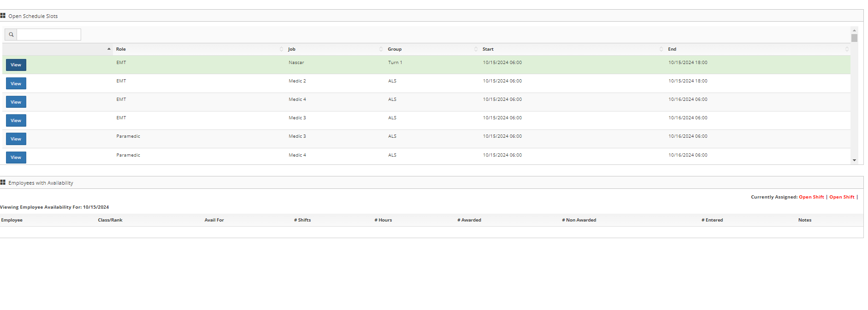Viewport: 868px width, 310px height.
Task: Focus the schedule slots search field
Action: coord(49,35)
